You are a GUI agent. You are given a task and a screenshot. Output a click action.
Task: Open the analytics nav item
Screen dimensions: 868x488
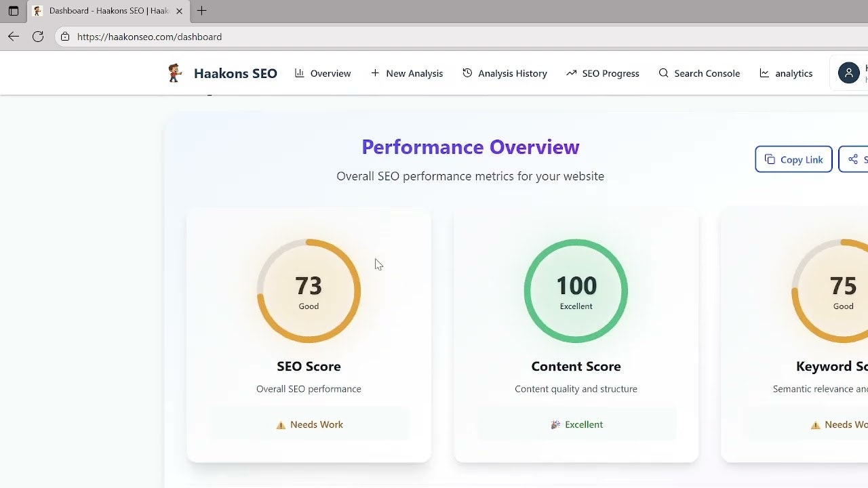point(786,73)
